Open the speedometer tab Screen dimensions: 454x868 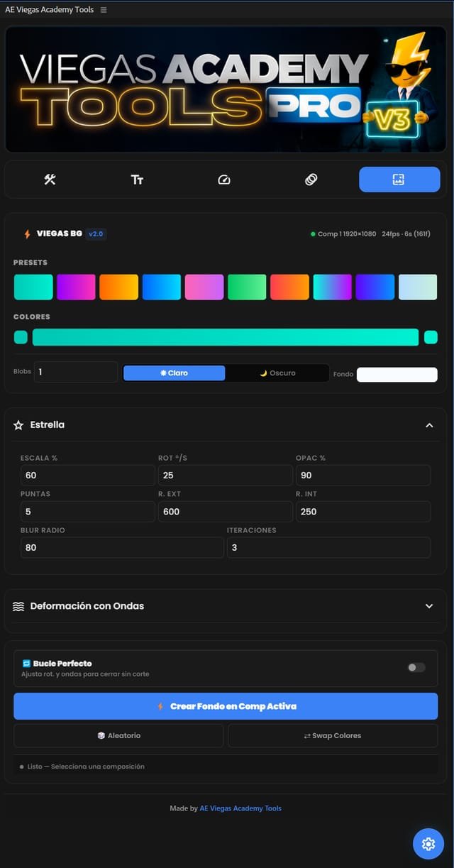224,180
